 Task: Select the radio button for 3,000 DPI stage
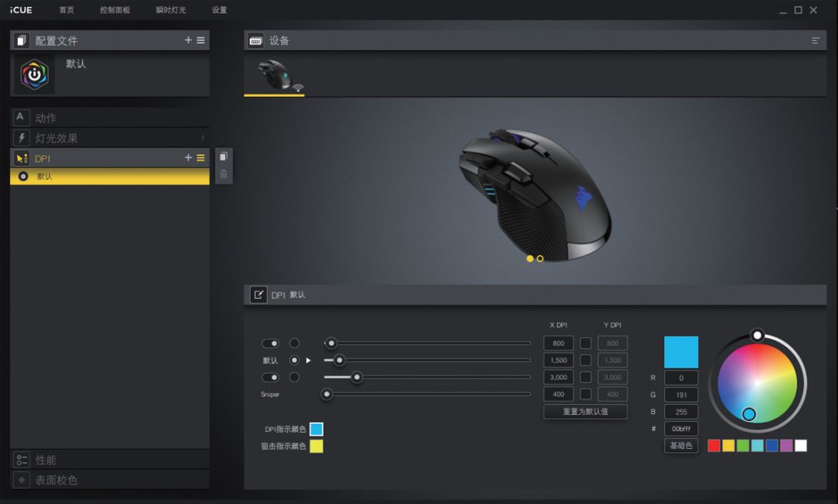point(294,378)
